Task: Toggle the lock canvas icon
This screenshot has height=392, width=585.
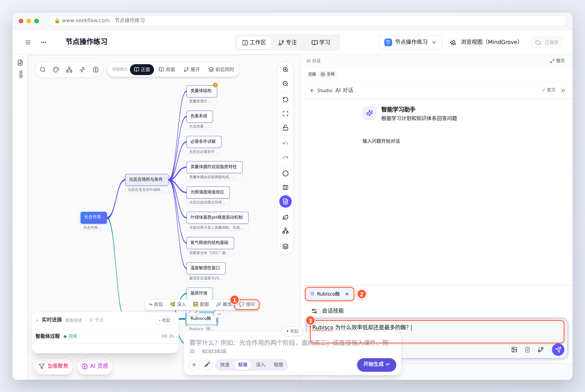Action: [x=285, y=128]
